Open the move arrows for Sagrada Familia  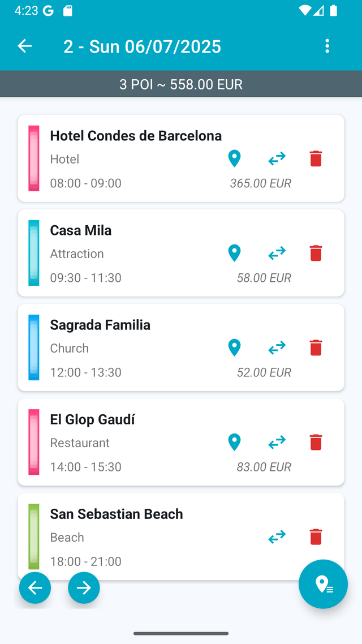coord(277,347)
